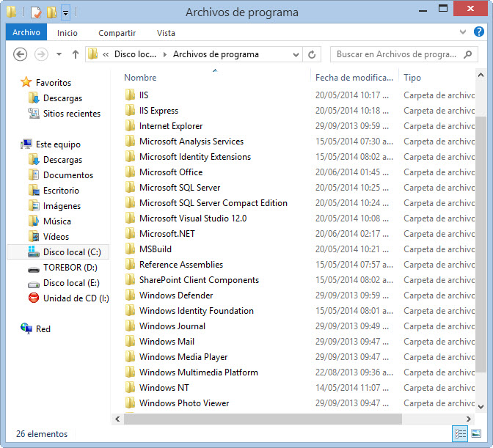Image resolution: width=493 pixels, height=448 pixels.
Task: Select Microsoft SQL Server Compact Edition folder icon
Action: [x=130, y=202]
